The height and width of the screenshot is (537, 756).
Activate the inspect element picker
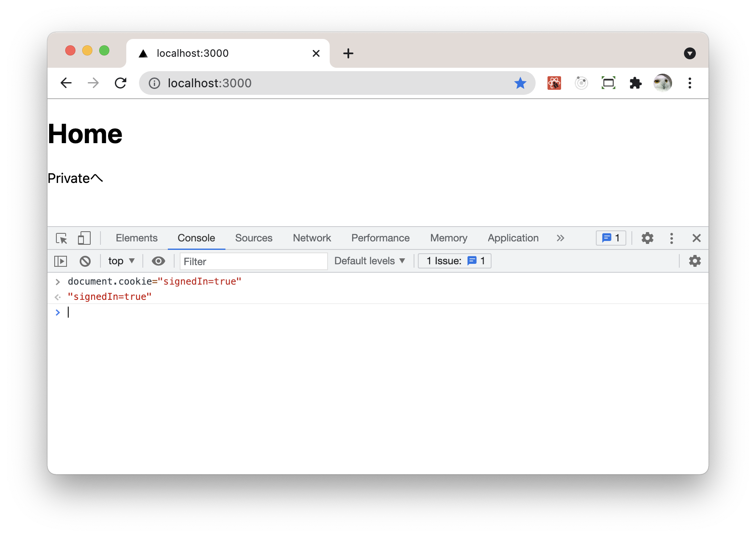[x=62, y=238]
